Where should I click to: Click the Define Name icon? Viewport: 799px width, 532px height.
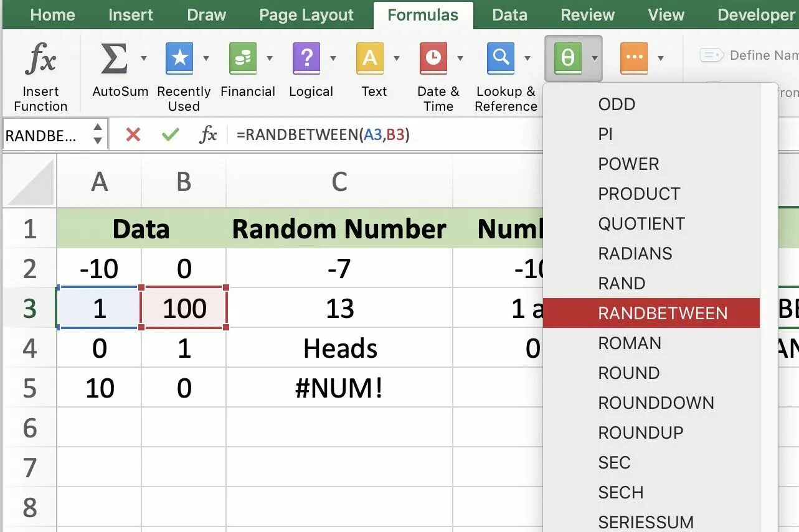tap(712, 55)
